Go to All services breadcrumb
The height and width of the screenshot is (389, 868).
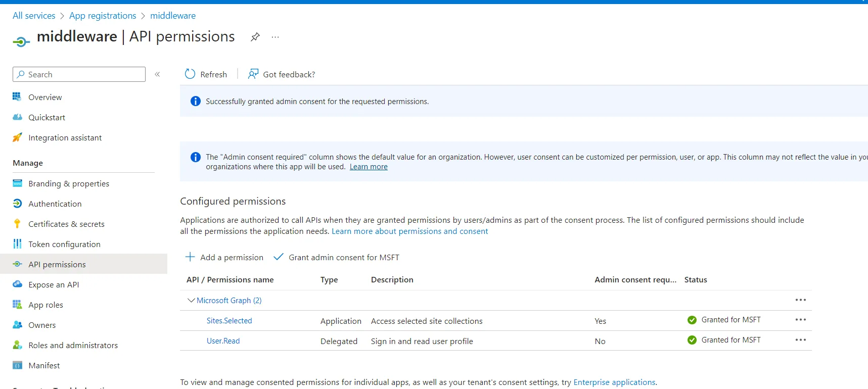[34, 16]
